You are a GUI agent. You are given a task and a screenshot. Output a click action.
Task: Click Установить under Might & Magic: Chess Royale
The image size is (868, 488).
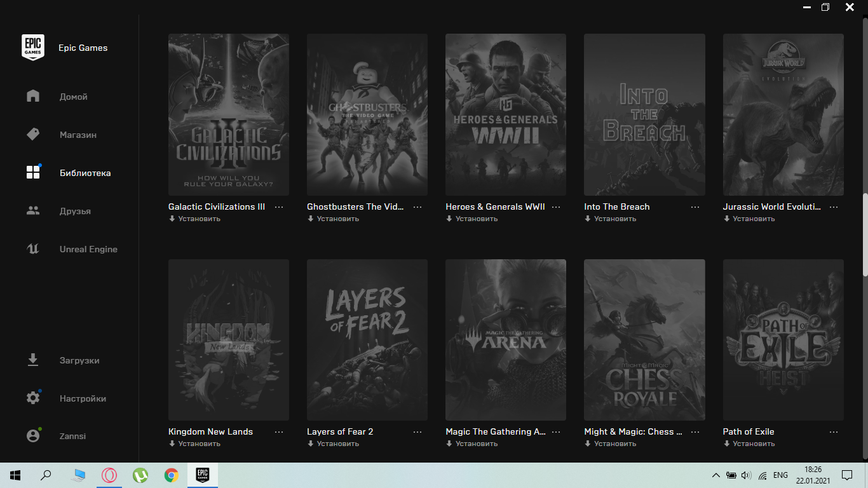point(610,444)
